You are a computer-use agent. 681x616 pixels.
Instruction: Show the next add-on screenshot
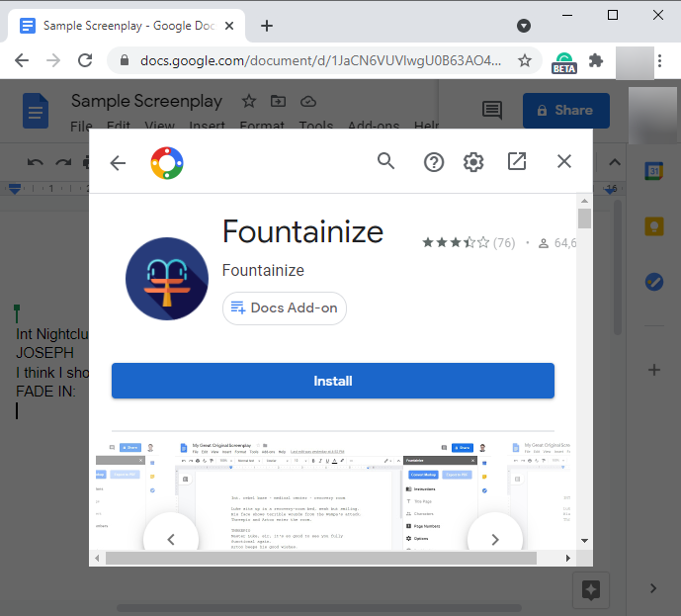point(494,539)
